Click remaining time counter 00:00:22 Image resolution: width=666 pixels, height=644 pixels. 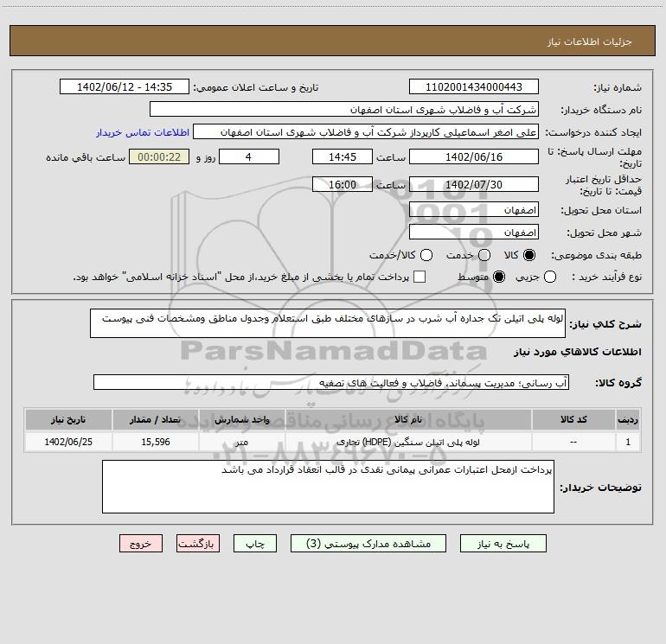(x=159, y=156)
